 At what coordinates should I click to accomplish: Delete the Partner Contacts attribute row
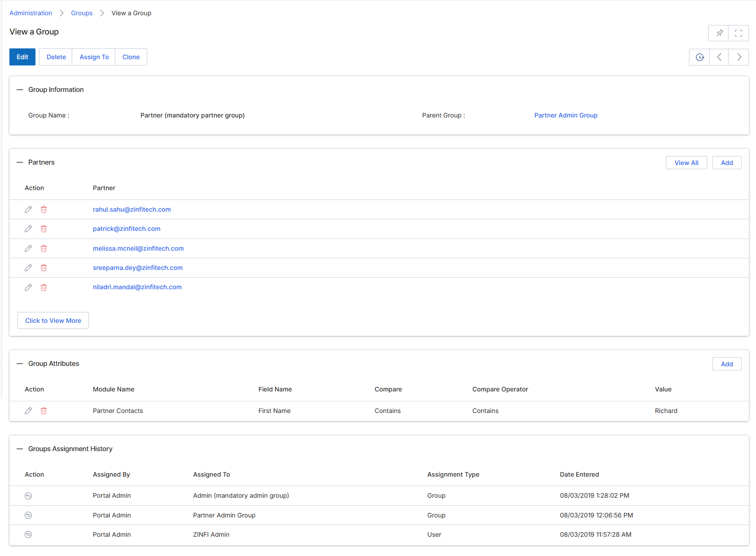coord(44,411)
